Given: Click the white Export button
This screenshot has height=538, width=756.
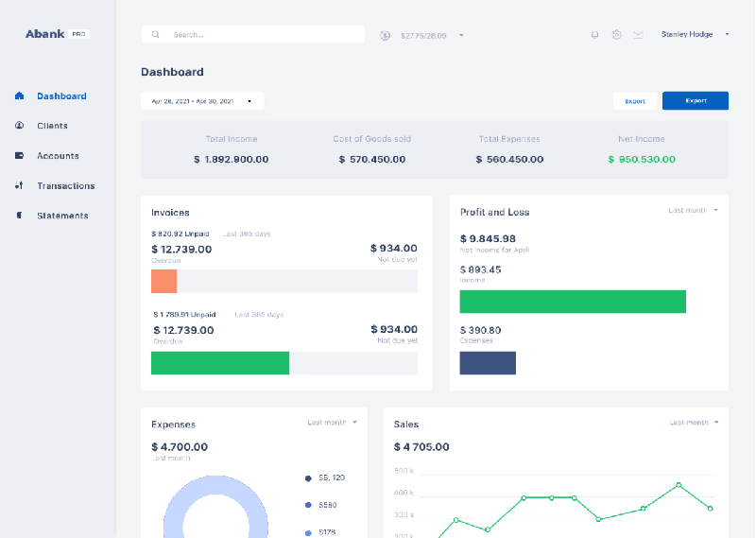Looking at the screenshot, I should click(635, 101).
